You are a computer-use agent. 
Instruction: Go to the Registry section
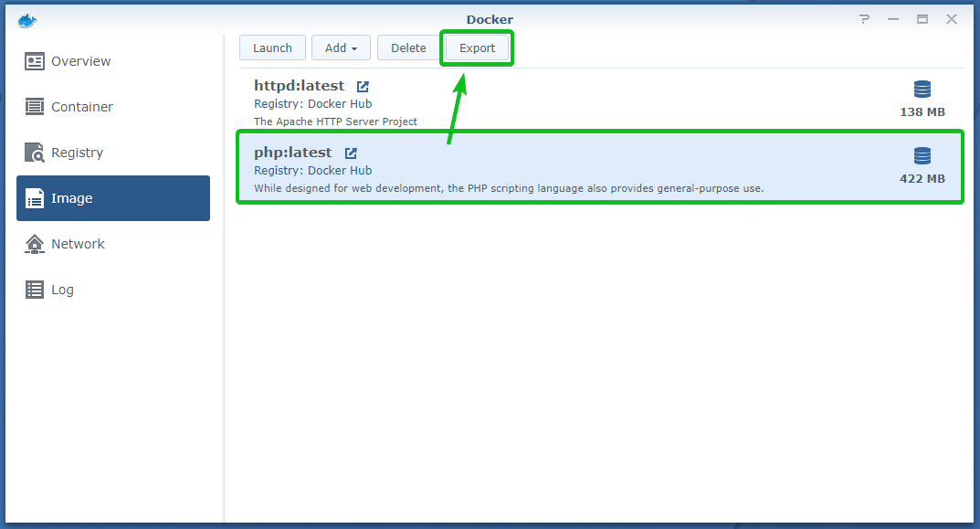coord(113,153)
